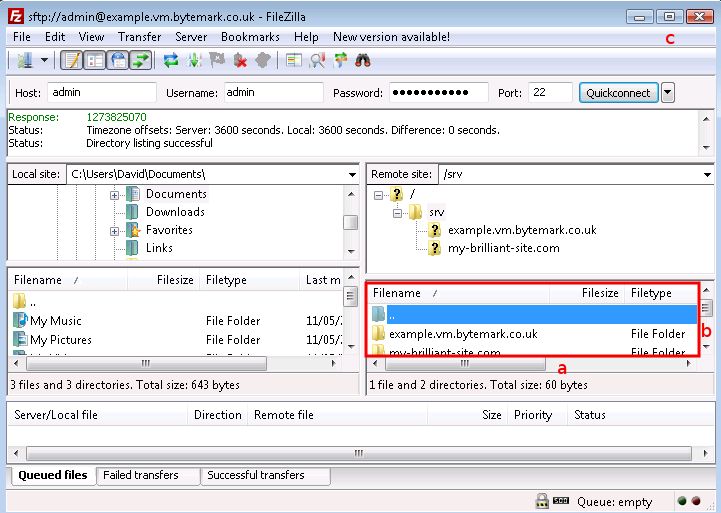Toggle processing of transfer queue
721x513 pixels.
pos(194,60)
